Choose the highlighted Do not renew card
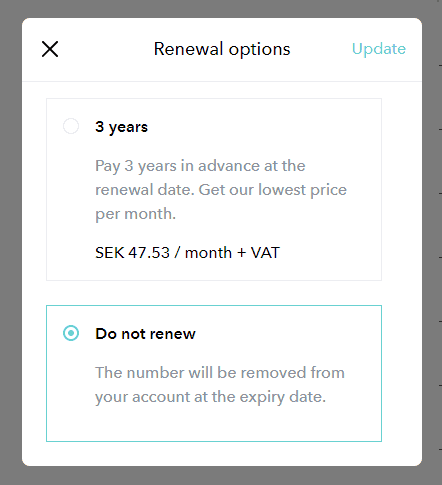Viewport: 442px width, 485px height. coord(214,373)
